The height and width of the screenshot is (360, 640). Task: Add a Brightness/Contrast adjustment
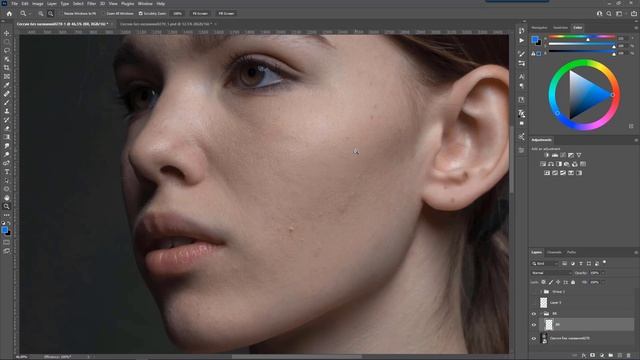click(x=547, y=155)
